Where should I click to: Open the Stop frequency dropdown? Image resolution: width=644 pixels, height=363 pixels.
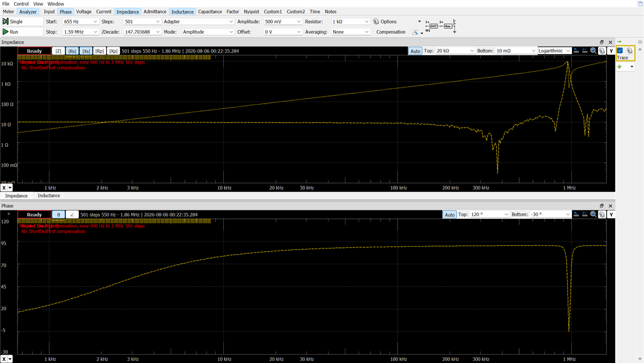pyautogui.click(x=95, y=32)
